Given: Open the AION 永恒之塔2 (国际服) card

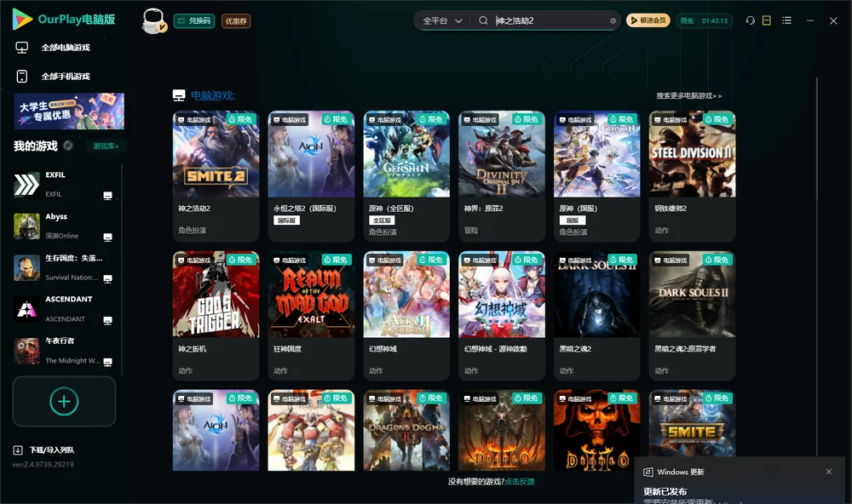Looking at the screenshot, I should click(311, 176).
